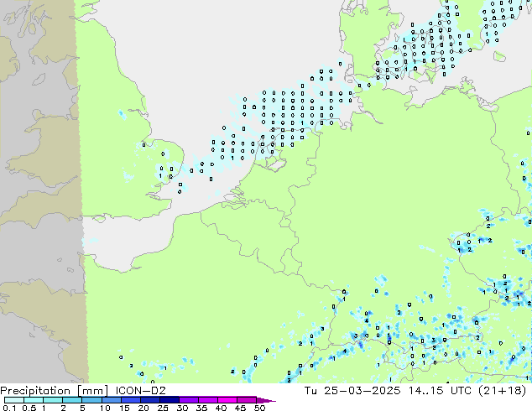Click the above-50 mm legend arrow tip
This screenshot has height=411, width=532.
265,400
